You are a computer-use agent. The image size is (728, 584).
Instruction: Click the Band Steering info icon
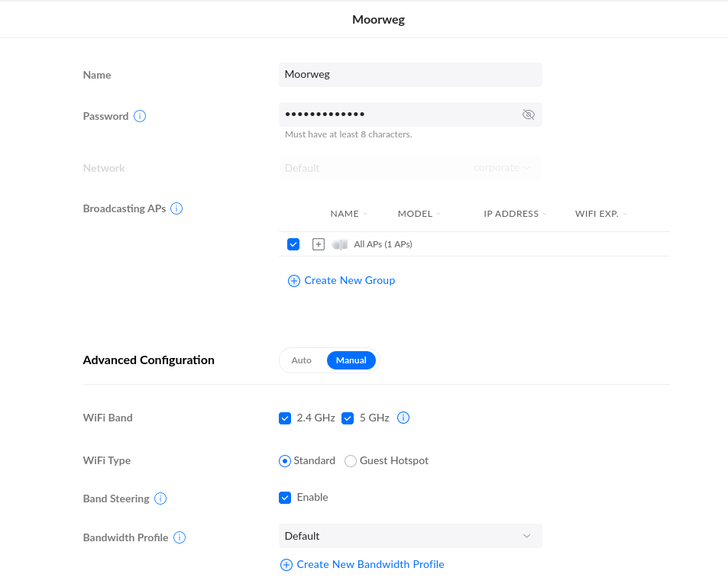[160, 498]
